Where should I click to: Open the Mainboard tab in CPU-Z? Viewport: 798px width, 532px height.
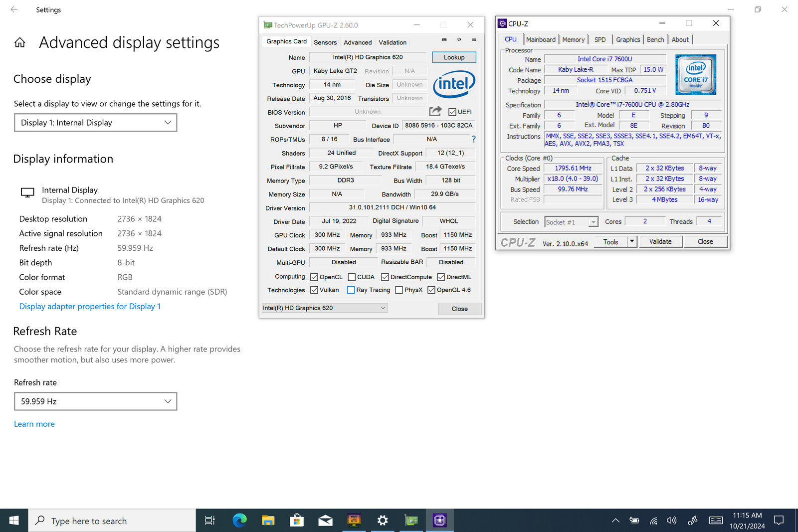(x=541, y=39)
